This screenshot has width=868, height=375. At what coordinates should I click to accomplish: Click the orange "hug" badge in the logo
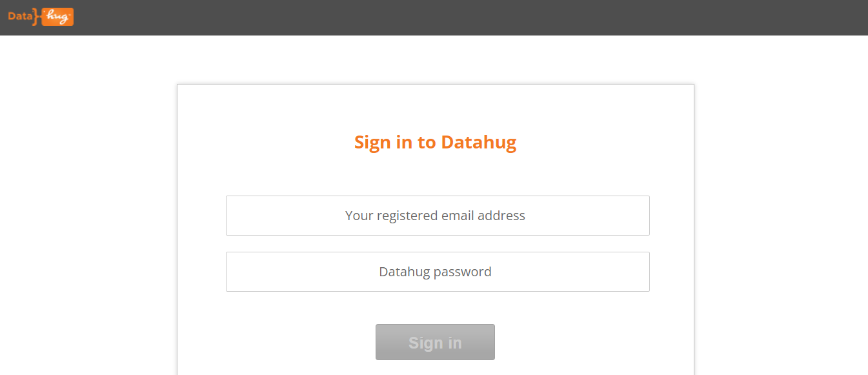57,17
